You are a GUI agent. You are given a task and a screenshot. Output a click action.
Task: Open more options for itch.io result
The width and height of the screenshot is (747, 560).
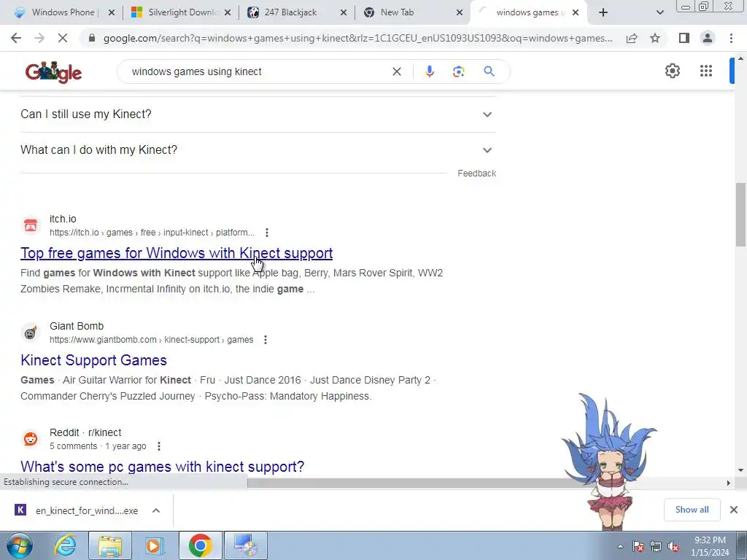tap(267, 233)
